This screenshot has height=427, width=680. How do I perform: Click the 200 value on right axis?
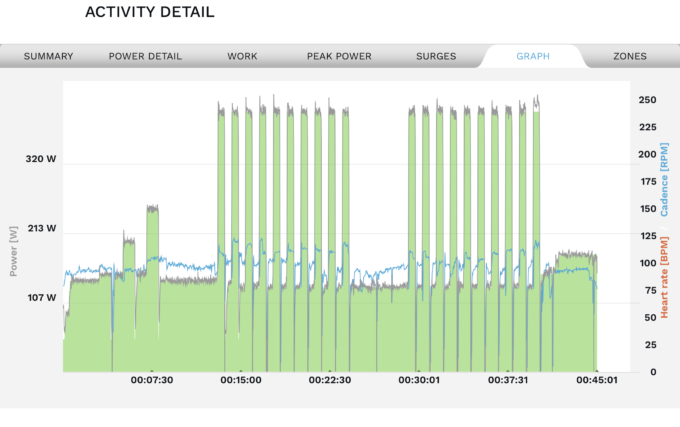[x=647, y=154]
